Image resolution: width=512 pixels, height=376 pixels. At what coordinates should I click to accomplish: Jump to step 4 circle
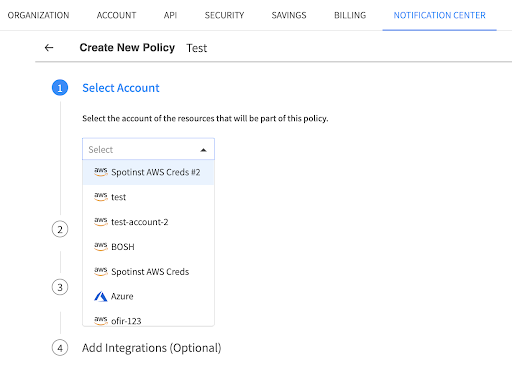60,348
